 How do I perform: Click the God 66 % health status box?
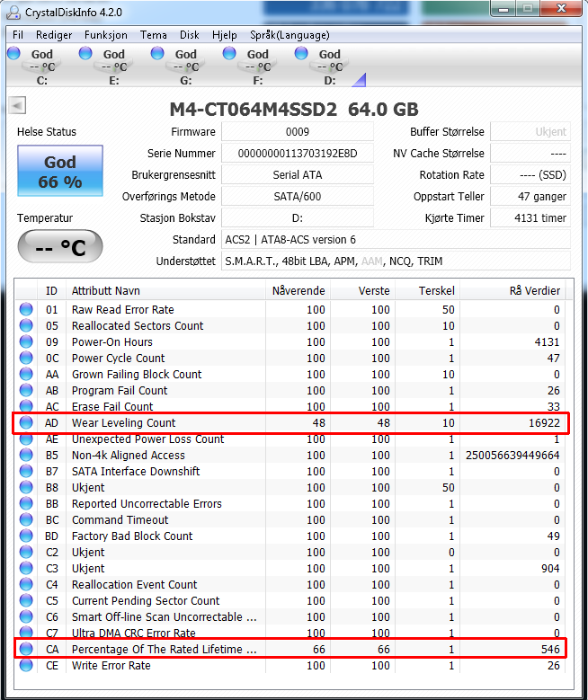point(60,171)
